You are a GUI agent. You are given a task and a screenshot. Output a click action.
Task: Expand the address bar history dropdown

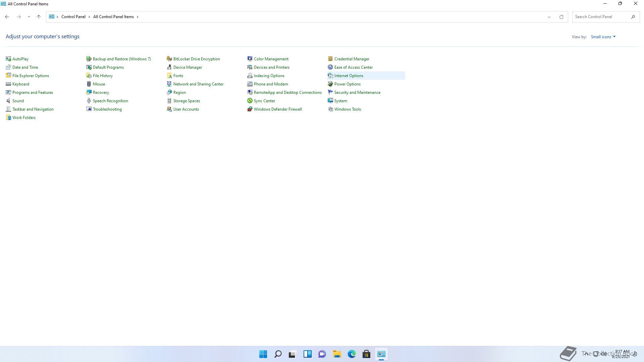tap(549, 17)
